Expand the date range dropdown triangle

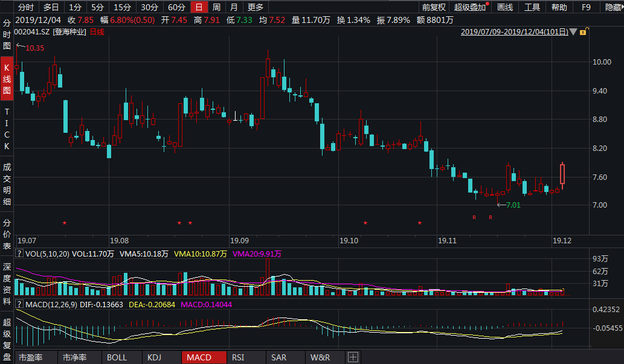pos(573,32)
